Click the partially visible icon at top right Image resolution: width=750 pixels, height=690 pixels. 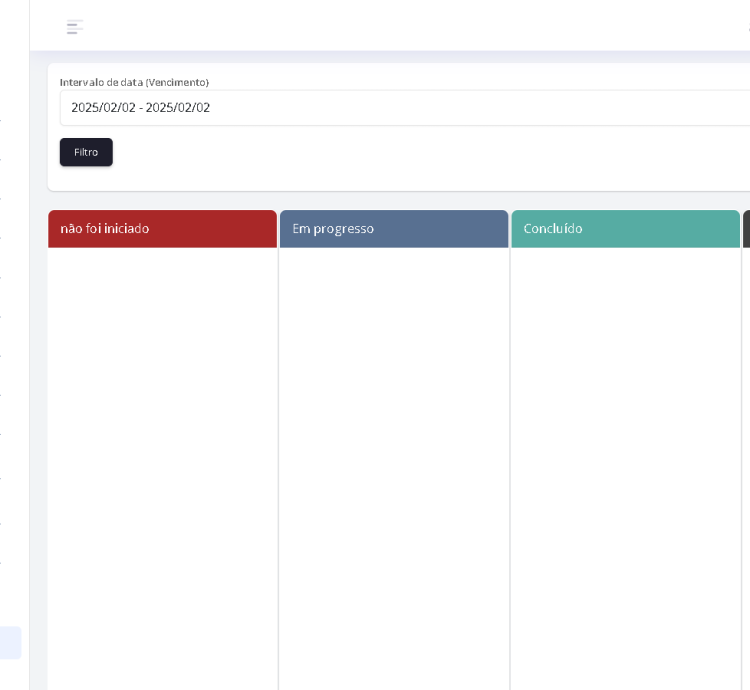coord(747,27)
